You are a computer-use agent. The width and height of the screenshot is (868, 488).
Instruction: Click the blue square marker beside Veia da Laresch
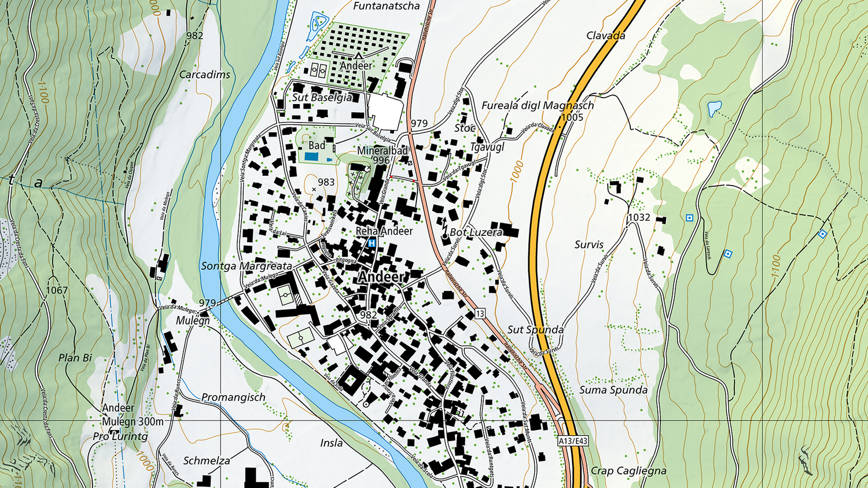[x=728, y=254]
